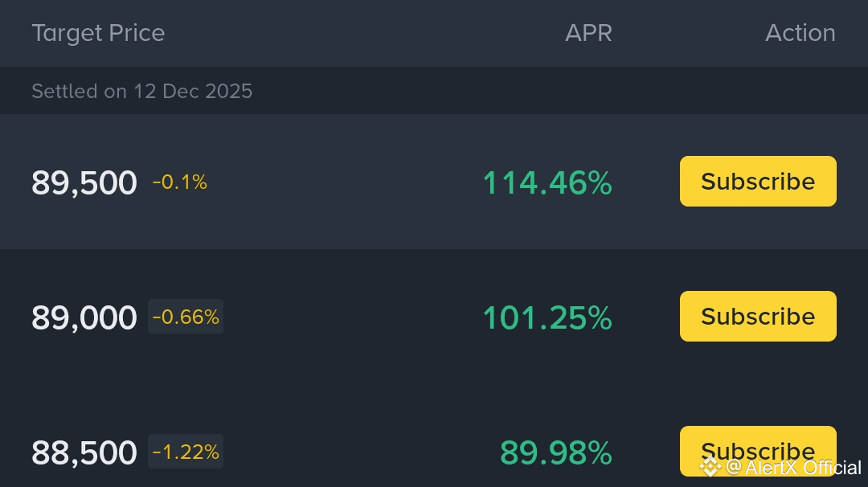Click the @AlertX Official watermark text
Image resolution: width=868 pixels, height=487 pixels.
[x=794, y=468]
